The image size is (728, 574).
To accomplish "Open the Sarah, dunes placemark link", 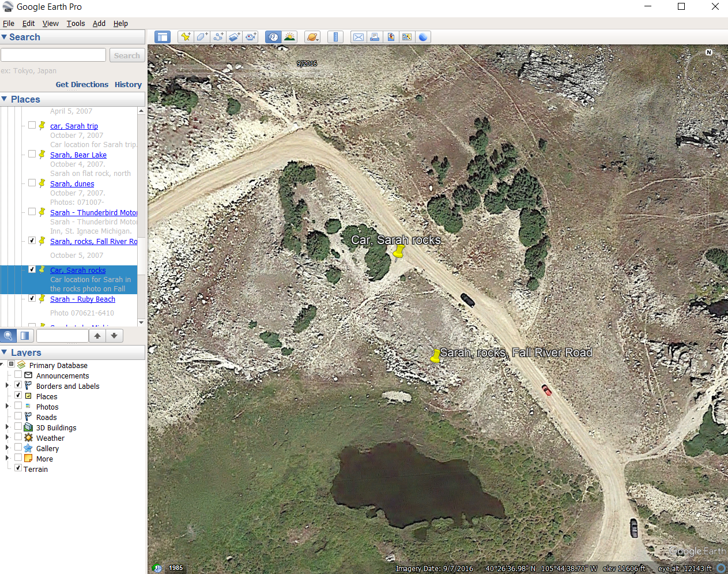I will tap(72, 183).
